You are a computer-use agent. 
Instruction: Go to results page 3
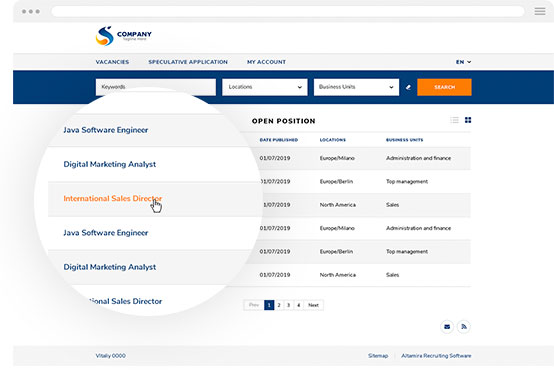pos(289,305)
